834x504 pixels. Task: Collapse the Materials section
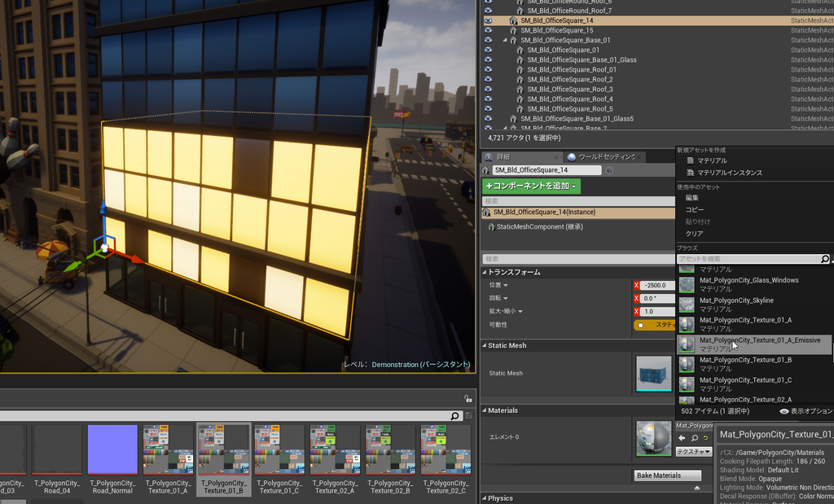coord(485,410)
